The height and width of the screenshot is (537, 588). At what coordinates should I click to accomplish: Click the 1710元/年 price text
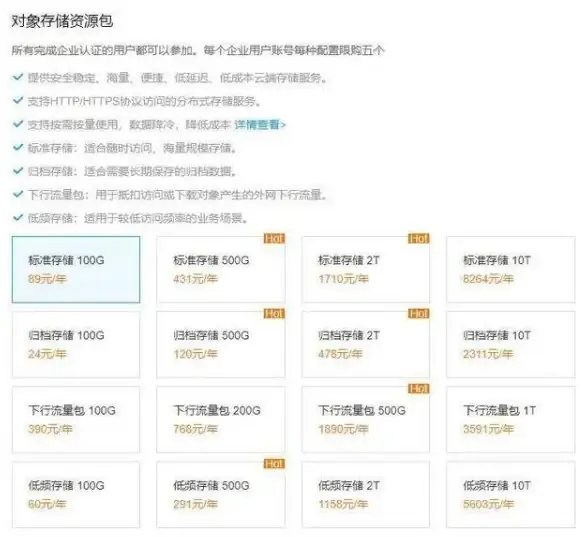pyautogui.click(x=344, y=279)
